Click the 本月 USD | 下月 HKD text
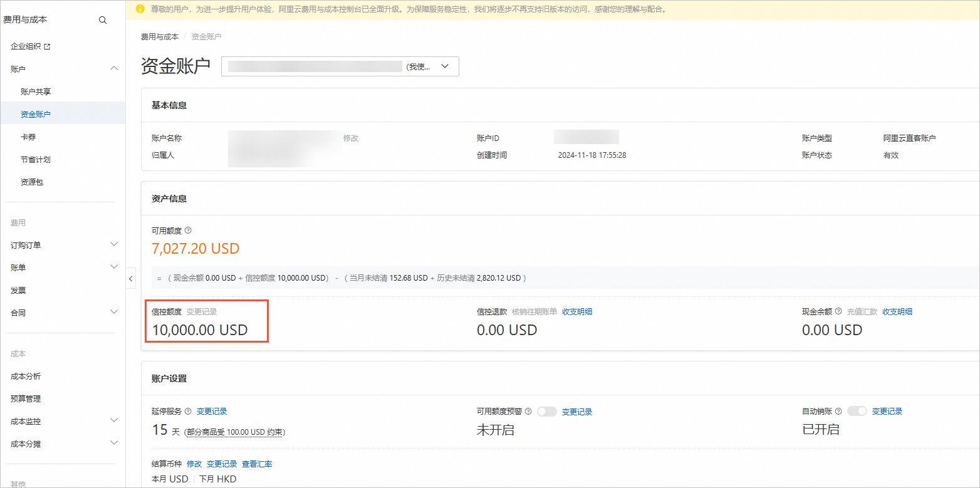980x488 pixels. coord(194,479)
